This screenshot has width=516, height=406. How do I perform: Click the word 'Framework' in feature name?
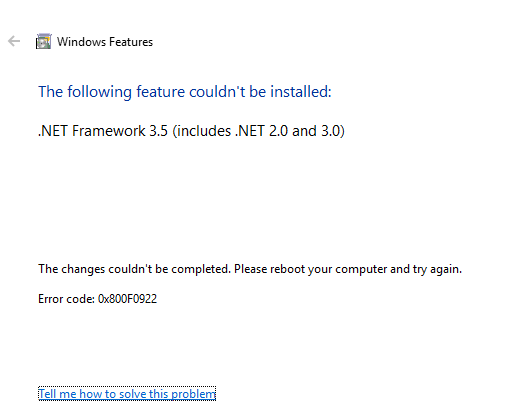tap(109, 131)
